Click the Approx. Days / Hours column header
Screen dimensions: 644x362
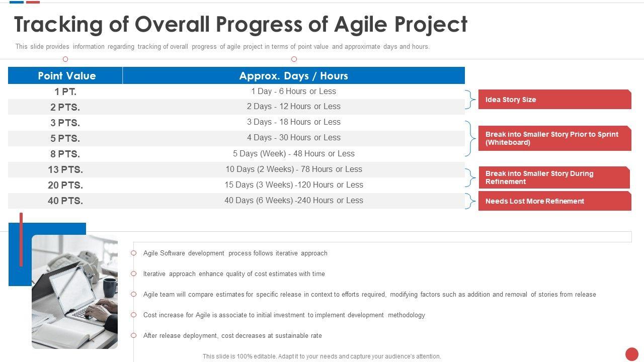click(x=293, y=76)
